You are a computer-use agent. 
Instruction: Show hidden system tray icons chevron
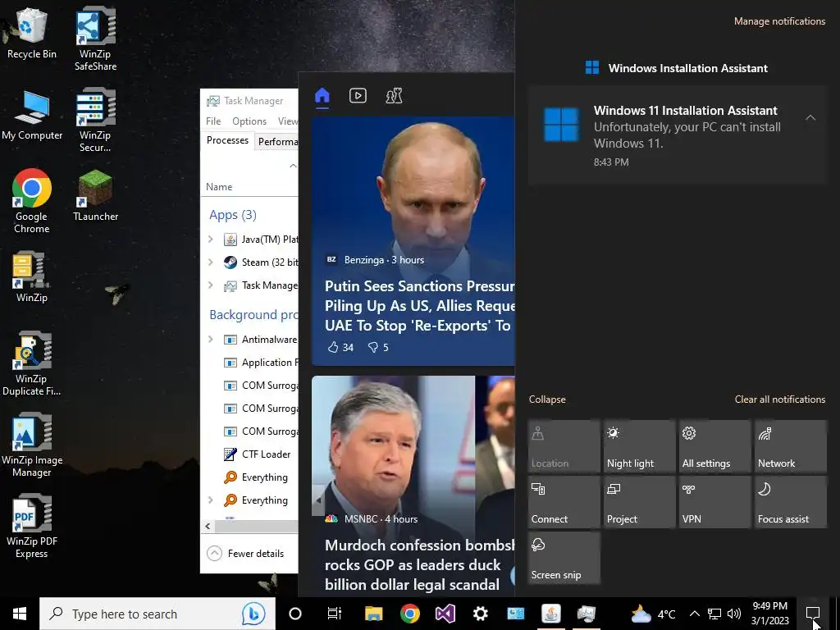click(x=694, y=614)
